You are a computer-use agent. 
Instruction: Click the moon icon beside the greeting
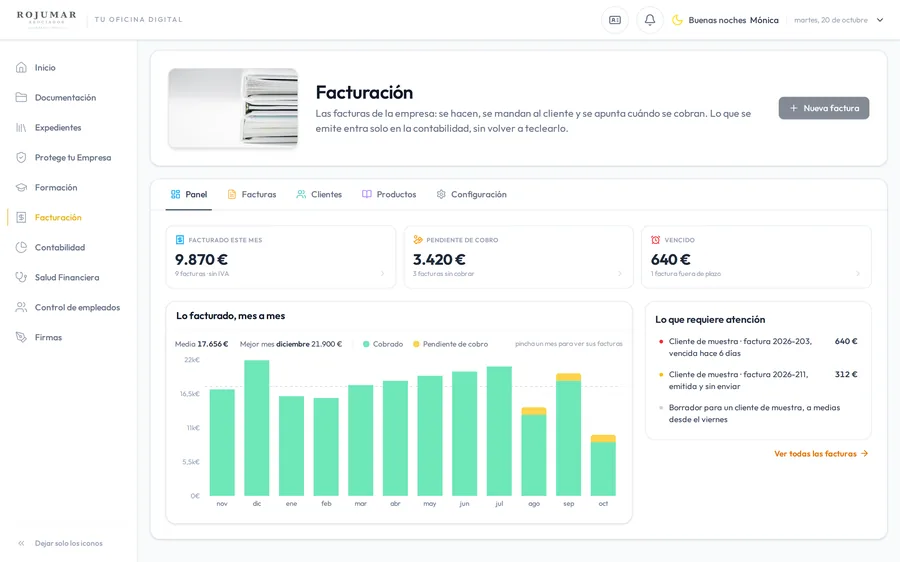tap(677, 20)
